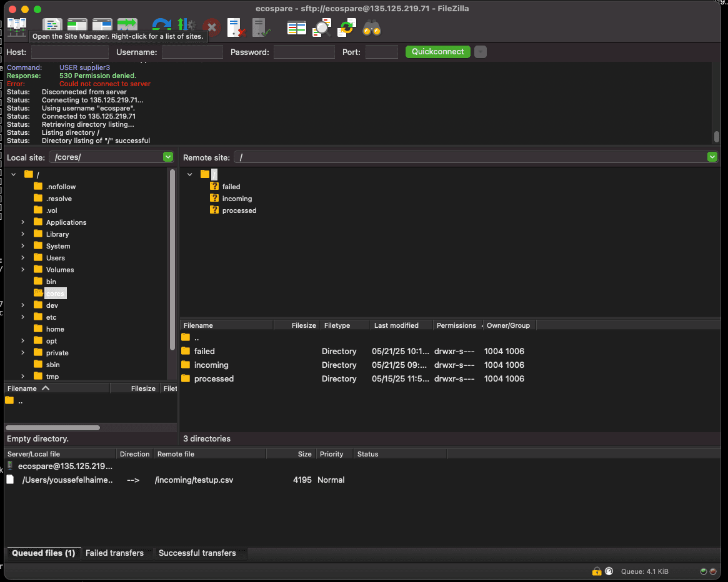
Task: Select remote tree item processed
Action: pyautogui.click(x=239, y=210)
